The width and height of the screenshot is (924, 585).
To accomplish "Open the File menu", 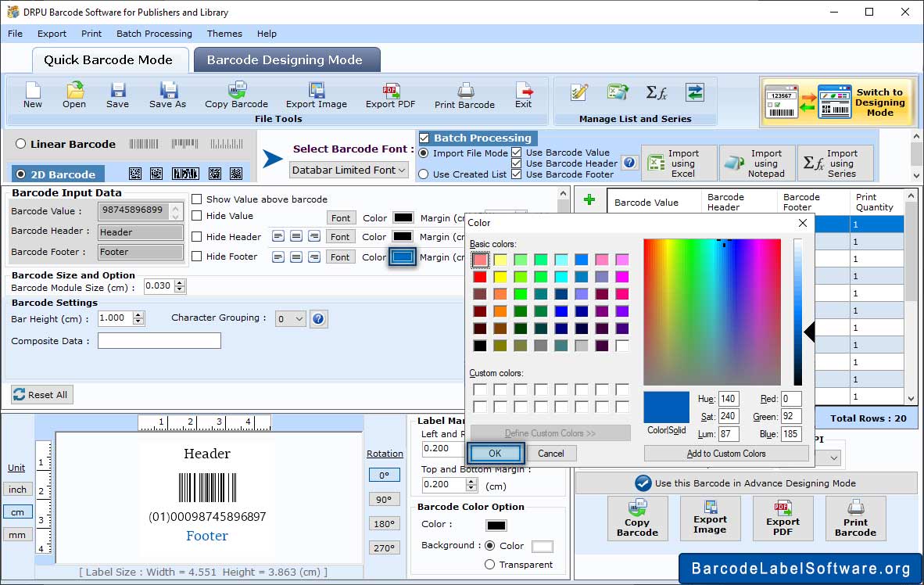I will click(16, 34).
